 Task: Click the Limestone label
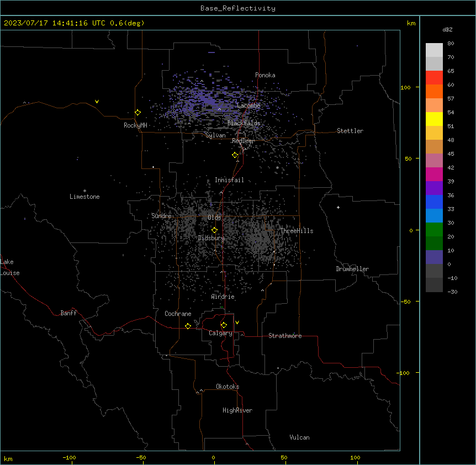tap(84, 197)
